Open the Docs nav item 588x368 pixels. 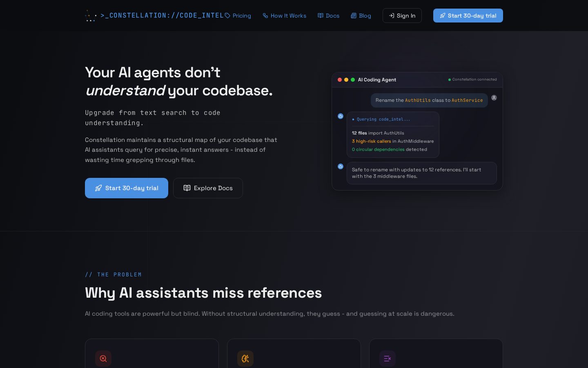328,16
